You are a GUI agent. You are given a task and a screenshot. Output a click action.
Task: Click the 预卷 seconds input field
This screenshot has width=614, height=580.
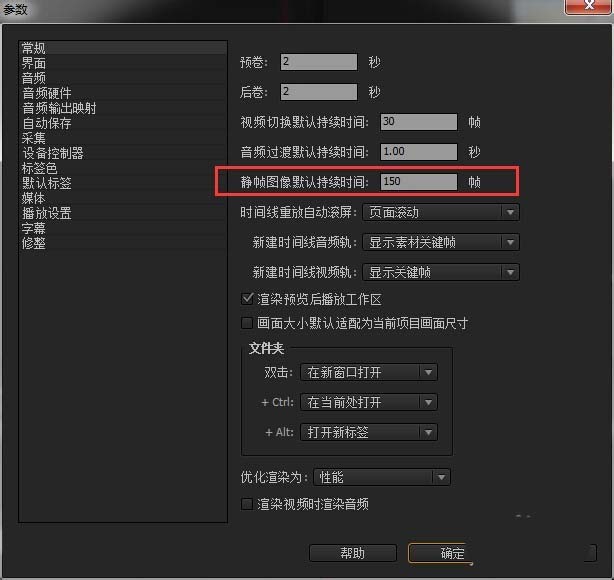pos(319,62)
